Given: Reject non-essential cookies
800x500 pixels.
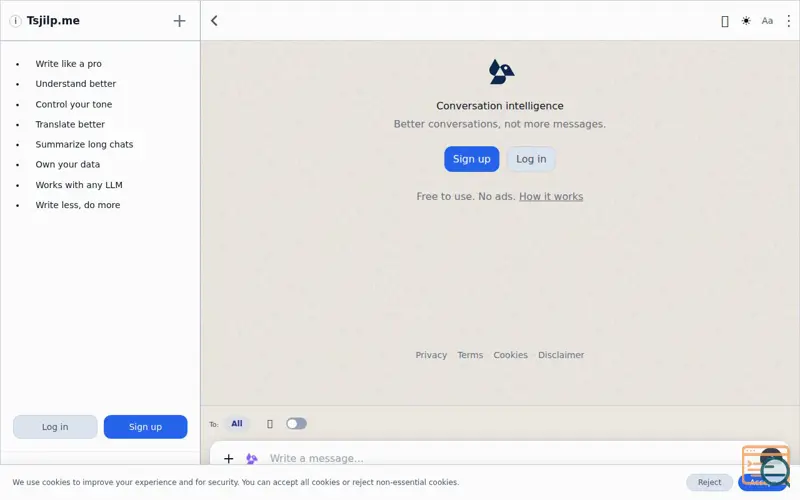Looking at the screenshot, I should point(709,482).
